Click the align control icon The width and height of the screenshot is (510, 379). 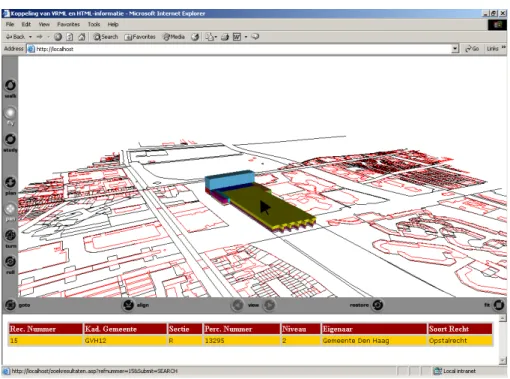coord(129,305)
